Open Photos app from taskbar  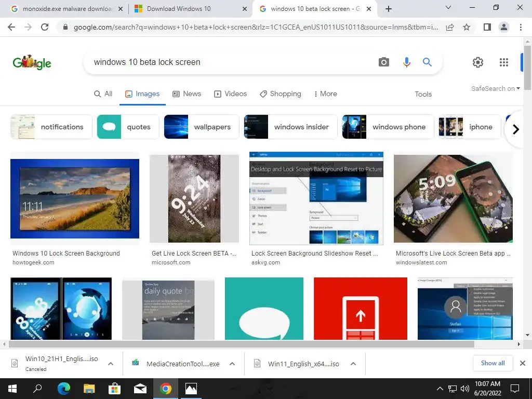(191, 389)
